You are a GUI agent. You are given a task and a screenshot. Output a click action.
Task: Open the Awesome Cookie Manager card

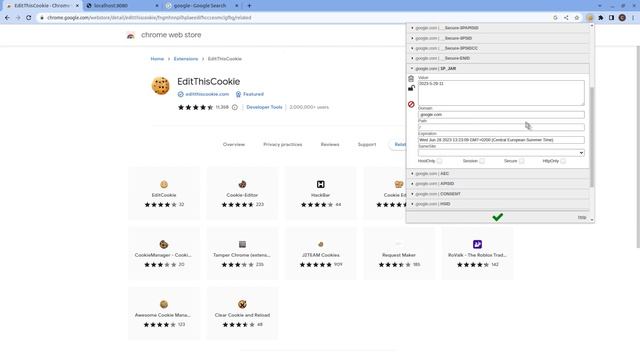(x=164, y=313)
